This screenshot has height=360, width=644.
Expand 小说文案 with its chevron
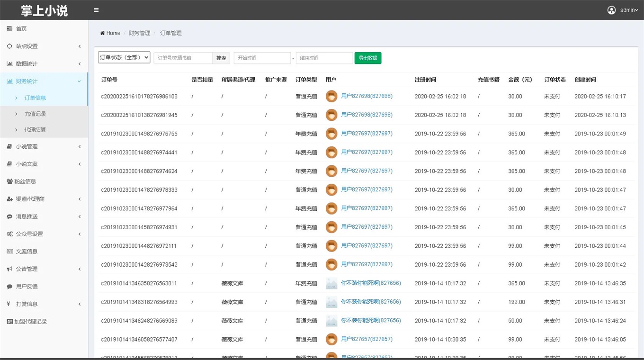80,164
